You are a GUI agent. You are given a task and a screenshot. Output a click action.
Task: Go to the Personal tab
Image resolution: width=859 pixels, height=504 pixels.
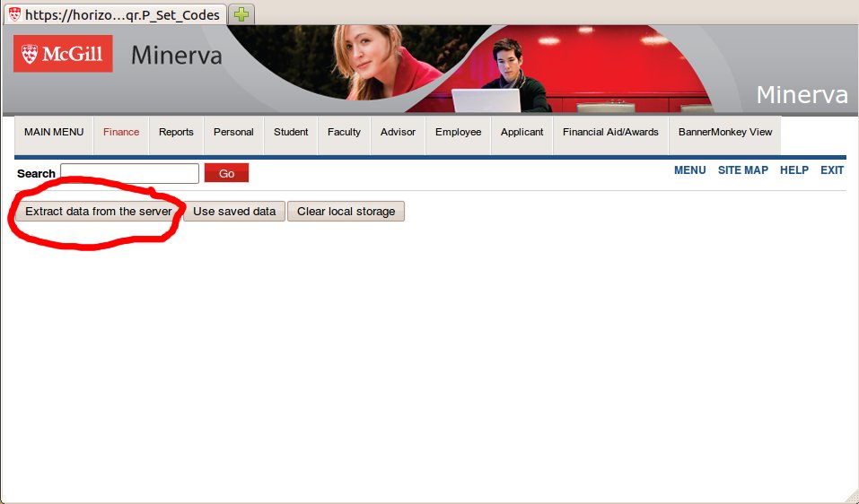233,135
